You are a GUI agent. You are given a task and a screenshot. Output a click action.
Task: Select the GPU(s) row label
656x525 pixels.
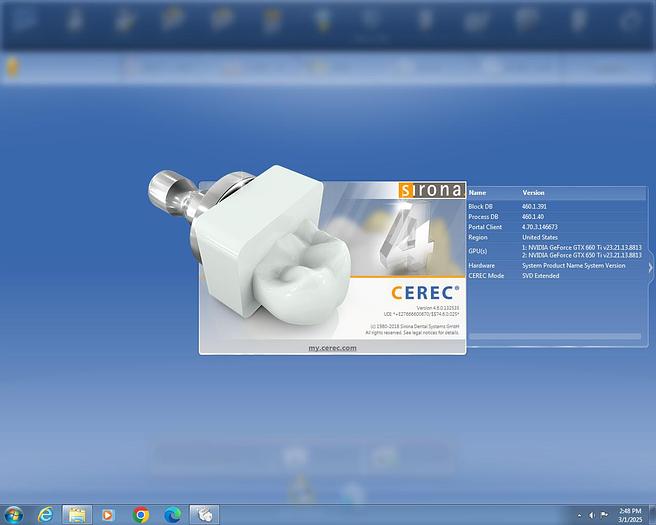[x=477, y=251]
